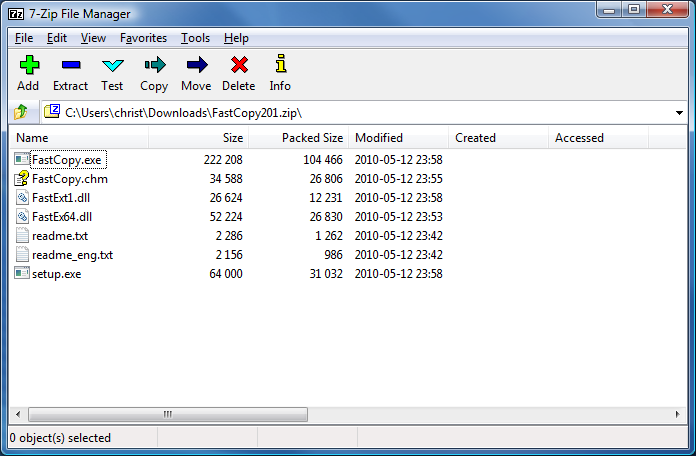
Task: Sort by the Packed Size column header
Action: tap(298, 138)
